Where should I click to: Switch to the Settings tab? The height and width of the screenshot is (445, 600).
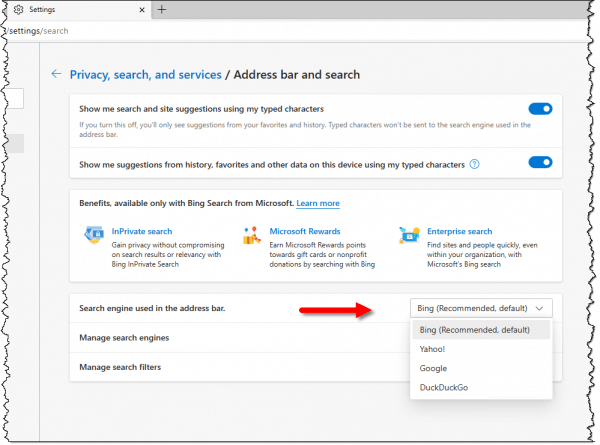tap(77, 10)
